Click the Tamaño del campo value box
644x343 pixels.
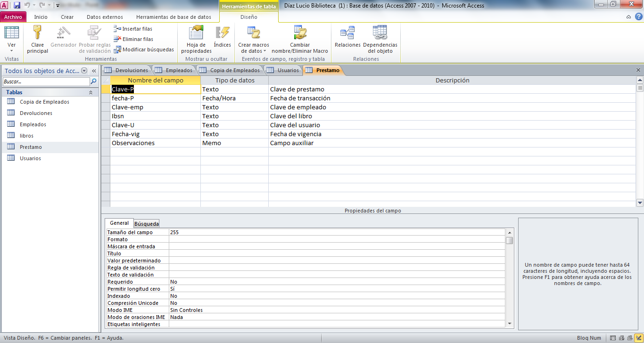tap(337, 232)
